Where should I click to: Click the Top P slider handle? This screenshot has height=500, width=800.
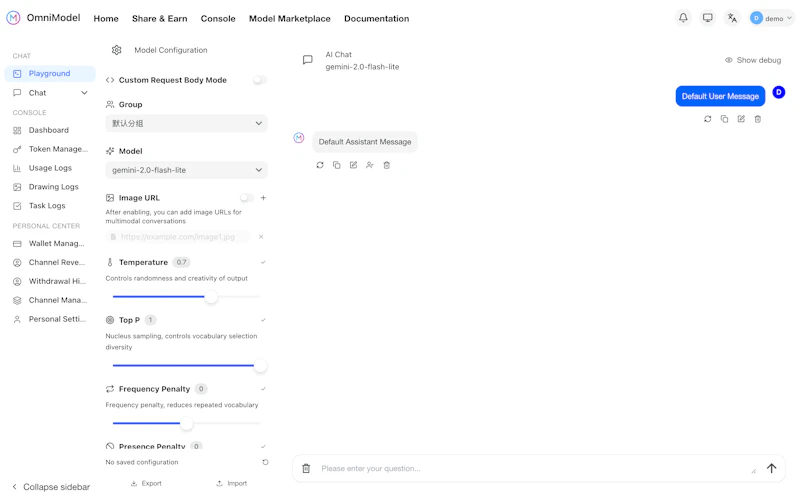tap(260, 366)
